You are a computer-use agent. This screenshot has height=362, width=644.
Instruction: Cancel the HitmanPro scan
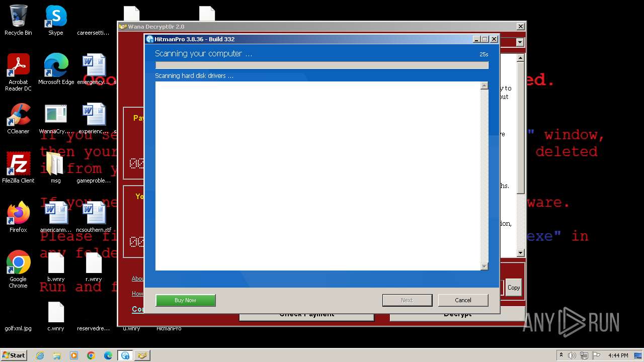point(463,300)
